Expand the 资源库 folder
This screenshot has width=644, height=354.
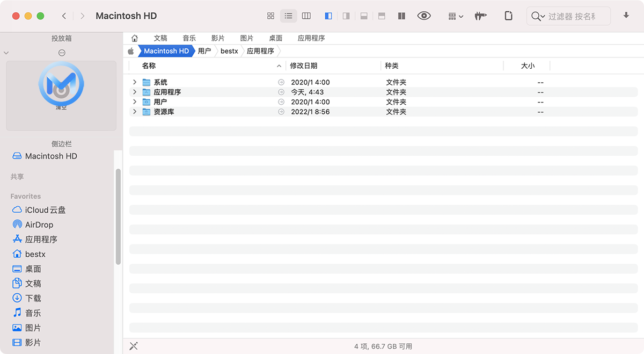click(135, 112)
